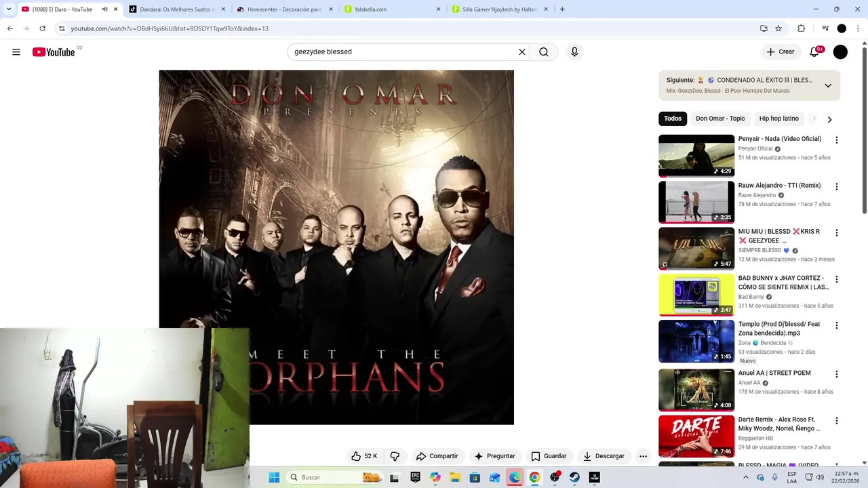The image size is (868, 488).
Task: Go back in browser history
Action: pyautogui.click(x=9, y=28)
